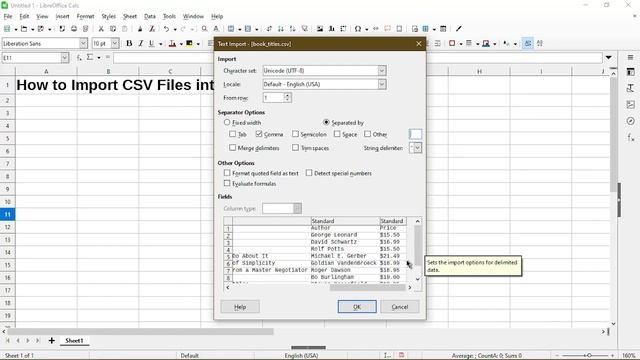640x360 pixels.
Task: Open the Styles menu
Action: (109, 16)
